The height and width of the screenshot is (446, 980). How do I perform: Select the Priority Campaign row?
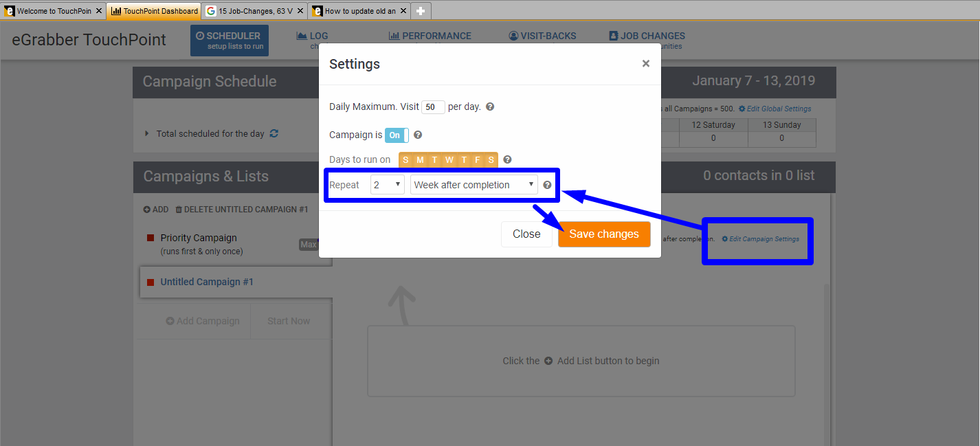tap(236, 244)
